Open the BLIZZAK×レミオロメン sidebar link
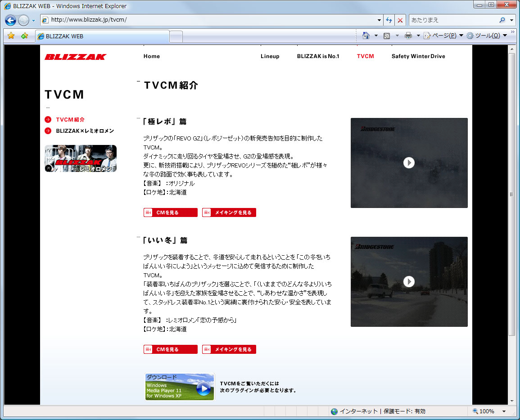520x420 pixels. 85,131
